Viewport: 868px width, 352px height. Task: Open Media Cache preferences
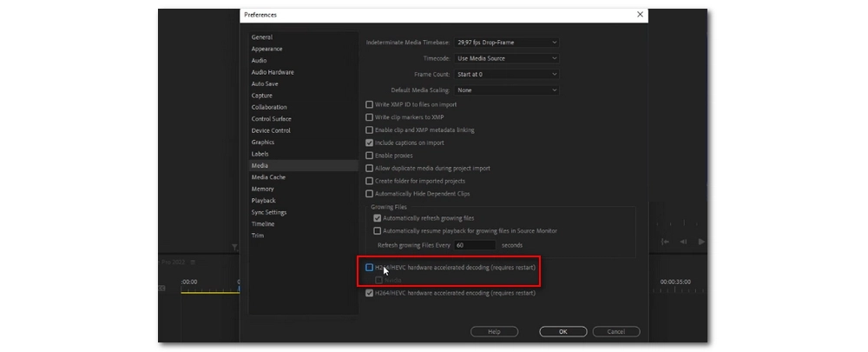pyautogui.click(x=268, y=176)
